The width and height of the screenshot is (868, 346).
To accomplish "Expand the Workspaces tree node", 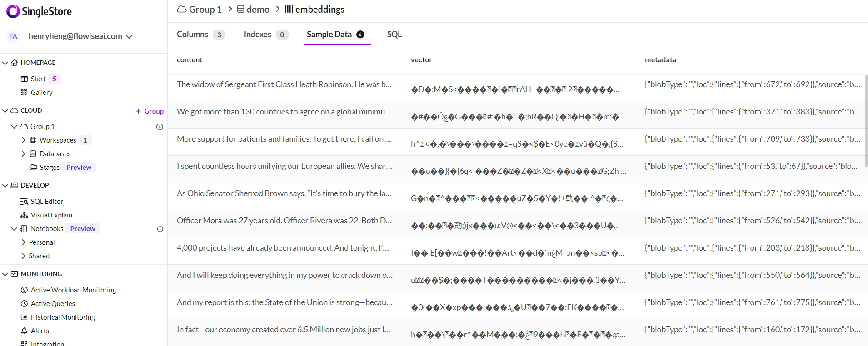I will click(x=24, y=140).
